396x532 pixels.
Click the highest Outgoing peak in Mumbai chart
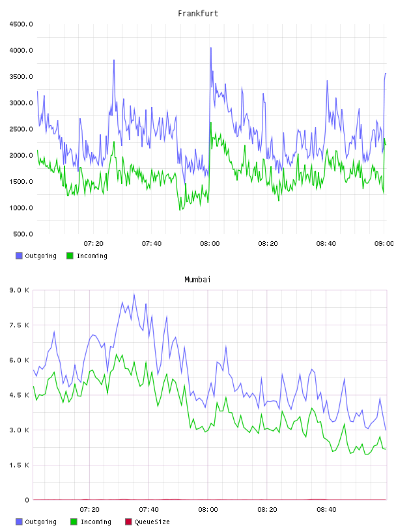[134, 294]
